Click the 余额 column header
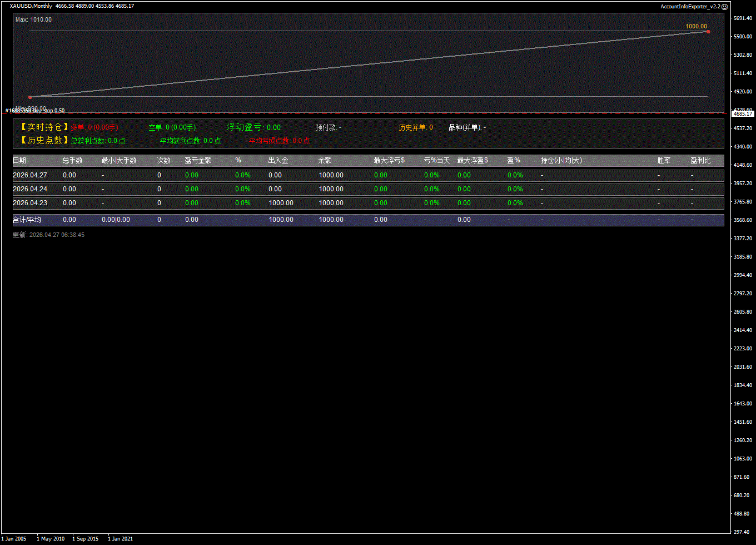The height and width of the screenshot is (545, 756). 325,160
